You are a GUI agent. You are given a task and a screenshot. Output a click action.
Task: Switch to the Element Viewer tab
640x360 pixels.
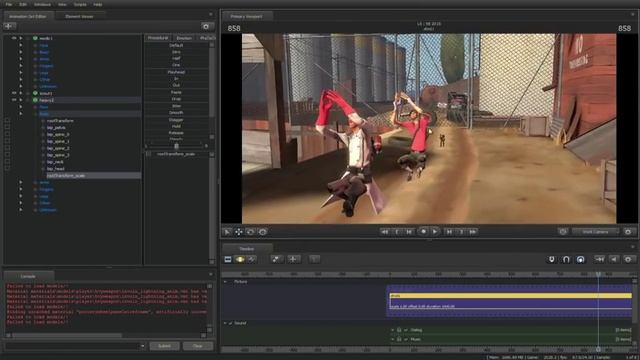79,16
